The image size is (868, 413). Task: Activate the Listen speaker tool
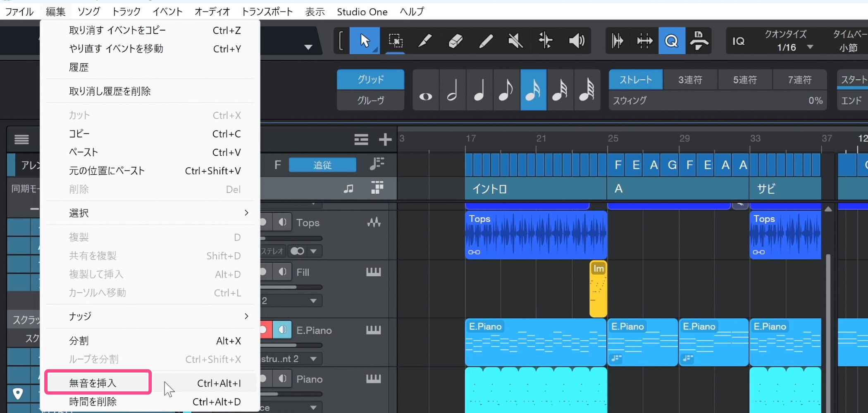[576, 41]
